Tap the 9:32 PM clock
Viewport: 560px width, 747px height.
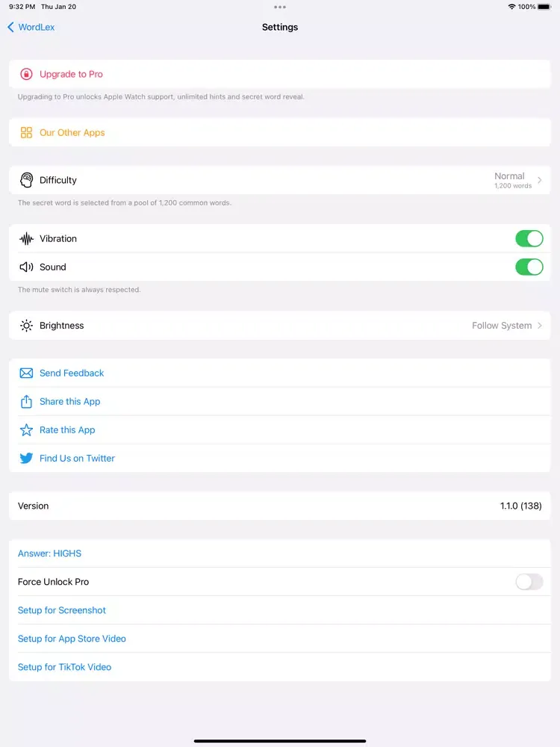tap(22, 7)
